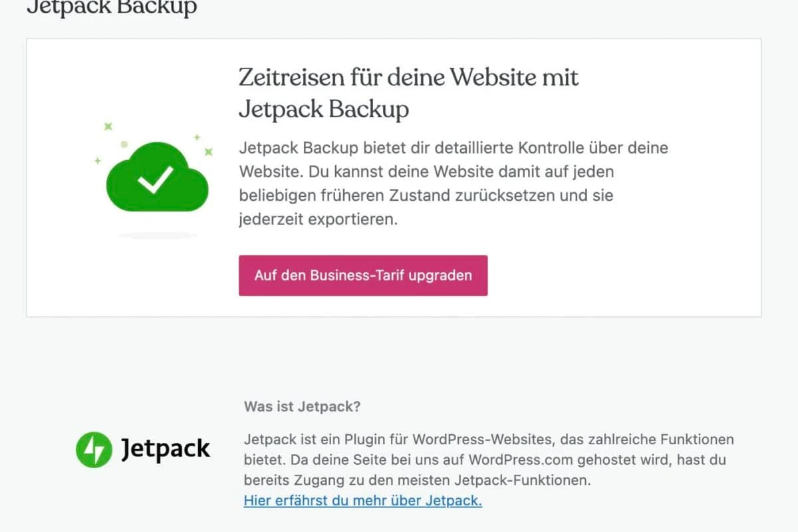Click the cloud shadow beneath the illustration
Viewport: 798px width, 532px height.
[158, 234]
